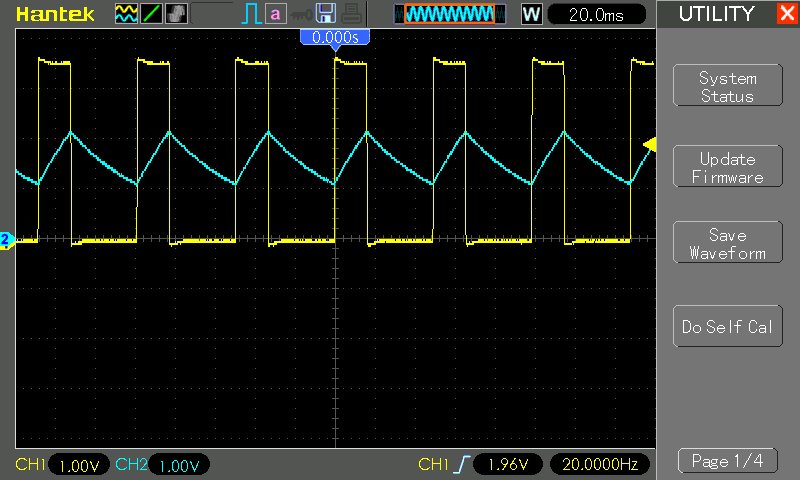Click the yellow trigger level arrow
The width and height of the screenshot is (800, 480).
point(649,145)
